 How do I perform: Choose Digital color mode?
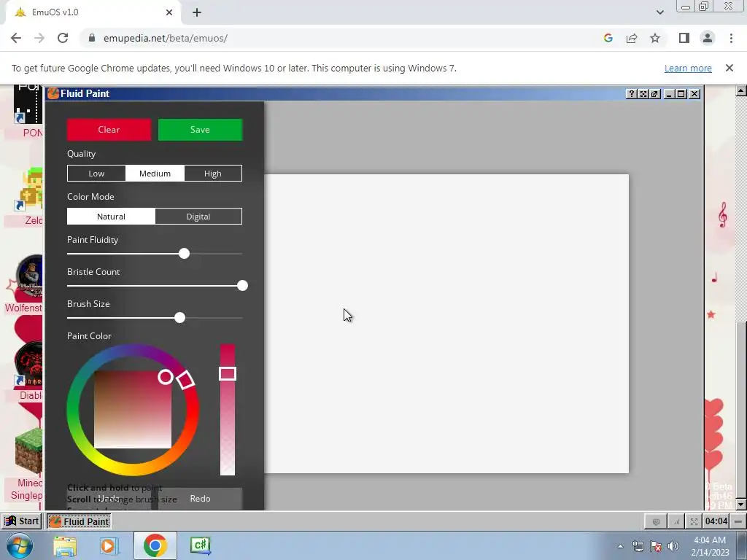198,216
